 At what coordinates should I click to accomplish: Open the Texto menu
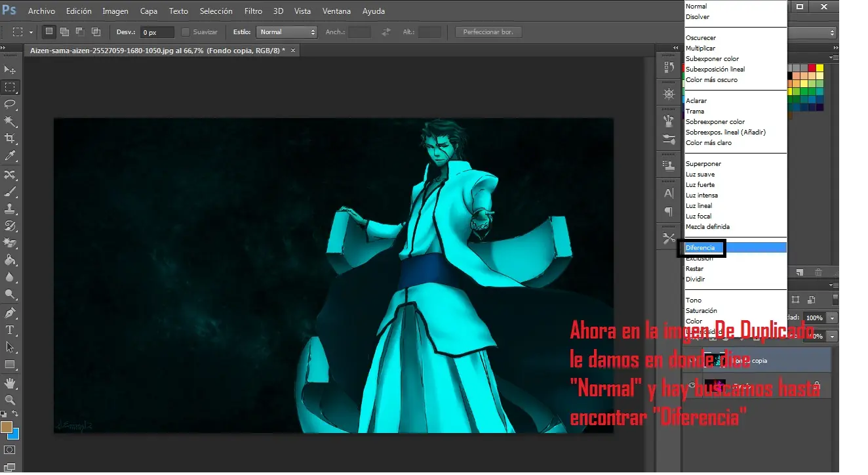click(178, 11)
